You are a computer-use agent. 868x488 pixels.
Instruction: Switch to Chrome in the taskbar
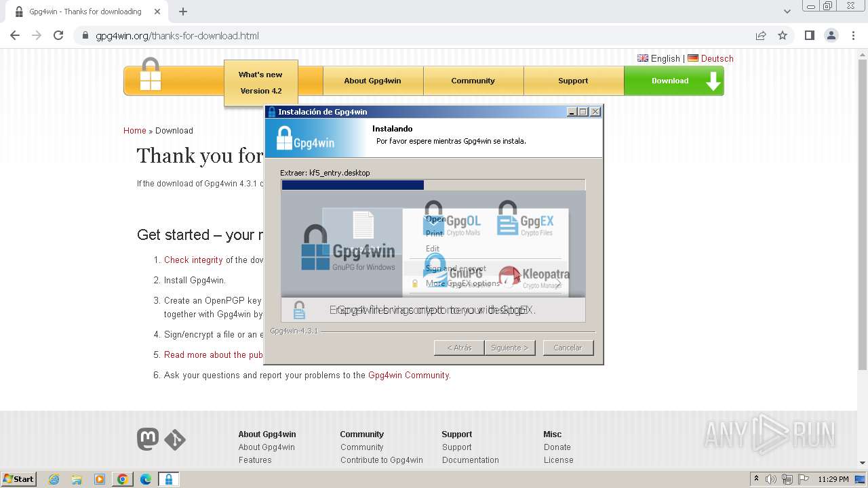point(123,479)
